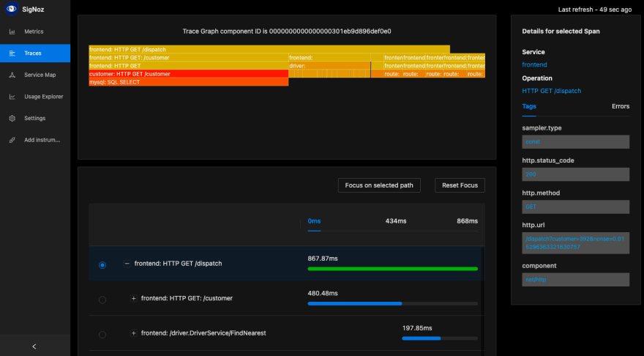Open the Settings gear icon
Viewport: 644px width, 356px height.
coord(12,119)
